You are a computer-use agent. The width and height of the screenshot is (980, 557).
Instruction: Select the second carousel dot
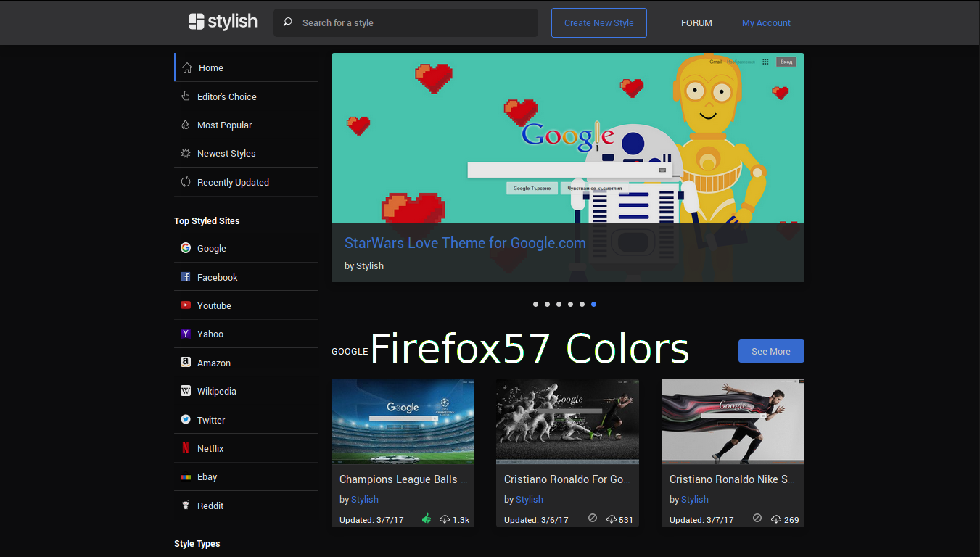(x=547, y=305)
